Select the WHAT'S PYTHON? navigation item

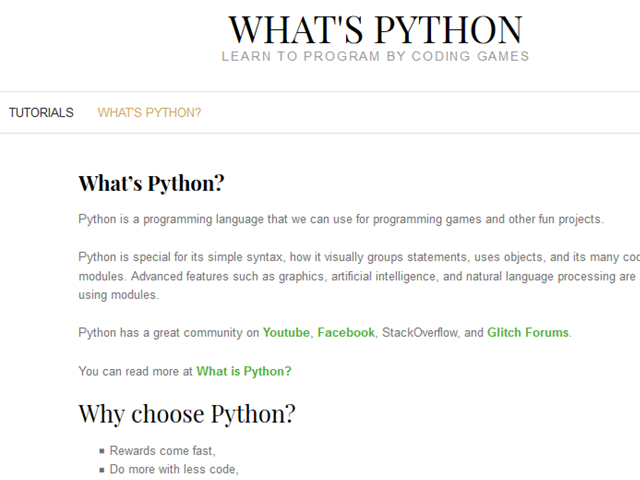point(149,113)
